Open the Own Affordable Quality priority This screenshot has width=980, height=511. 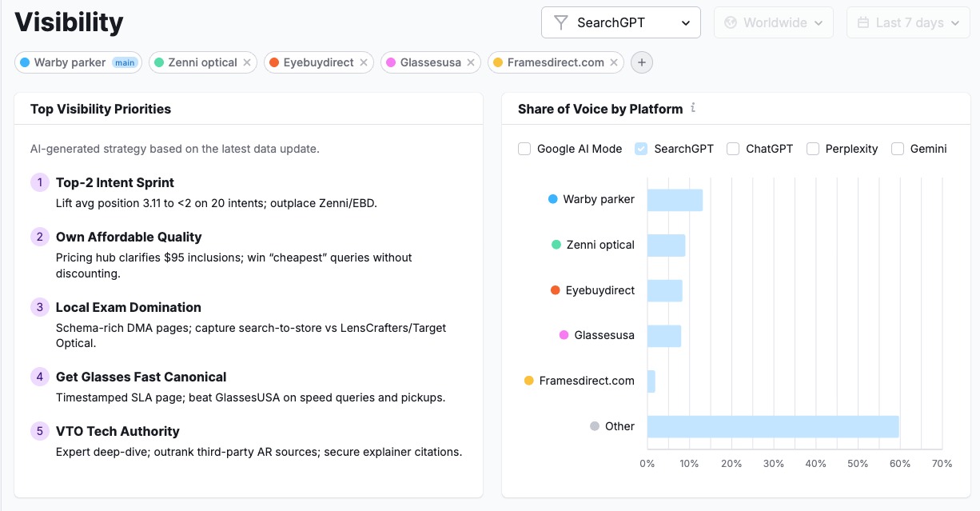(129, 237)
